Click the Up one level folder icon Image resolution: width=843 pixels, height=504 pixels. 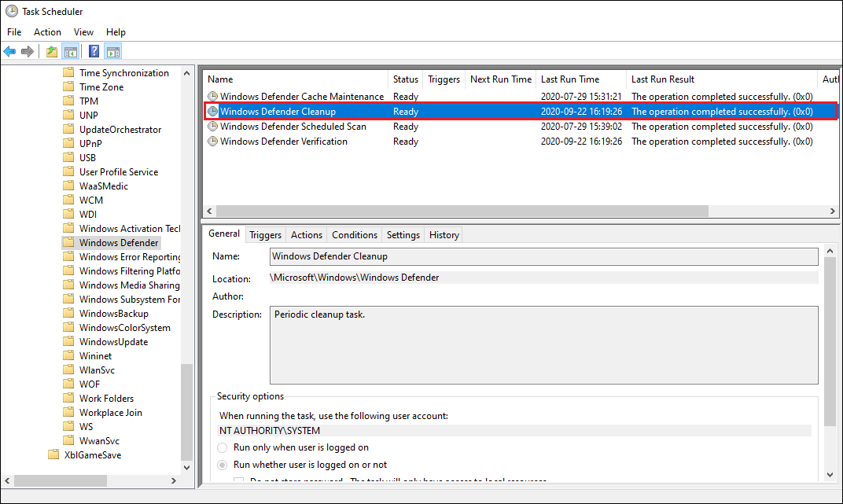pos(52,52)
